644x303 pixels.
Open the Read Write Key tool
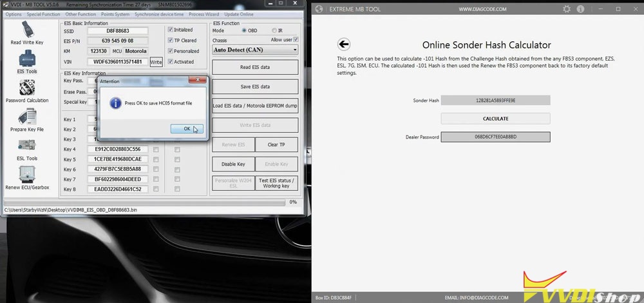tap(27, 32)
